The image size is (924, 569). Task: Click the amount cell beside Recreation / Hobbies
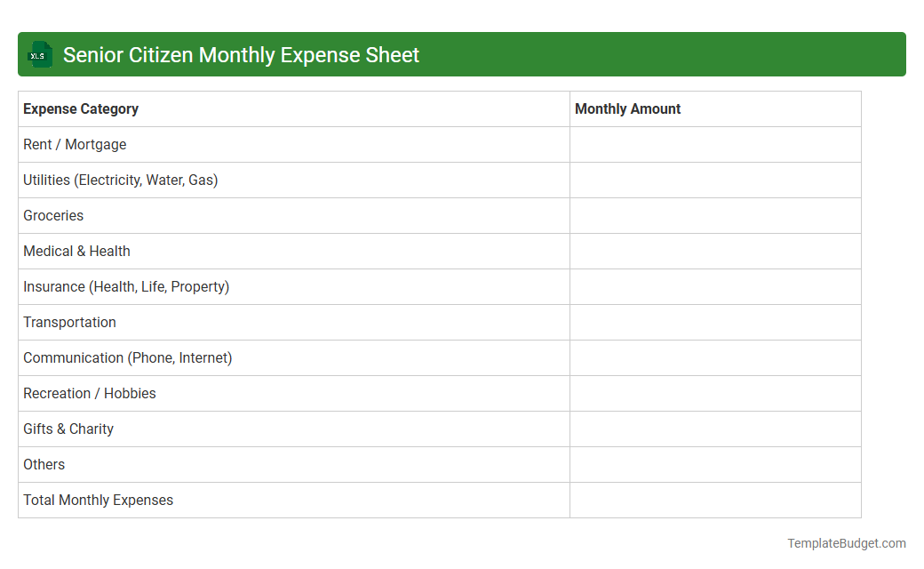[715, 393]
